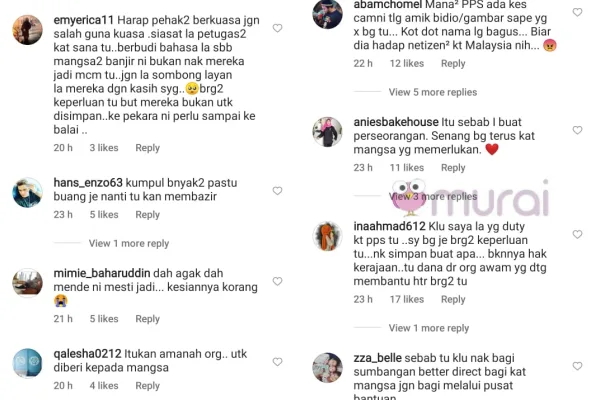
Task: Like abamchomel's comment with heart icon
Action: (577, 12)
